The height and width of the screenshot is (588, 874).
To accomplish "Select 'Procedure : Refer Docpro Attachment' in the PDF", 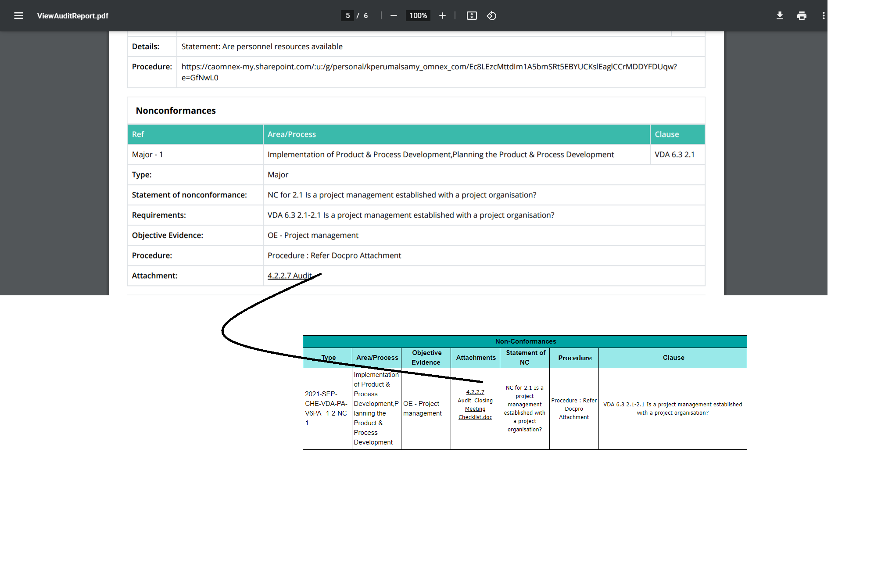I will 334,255.
